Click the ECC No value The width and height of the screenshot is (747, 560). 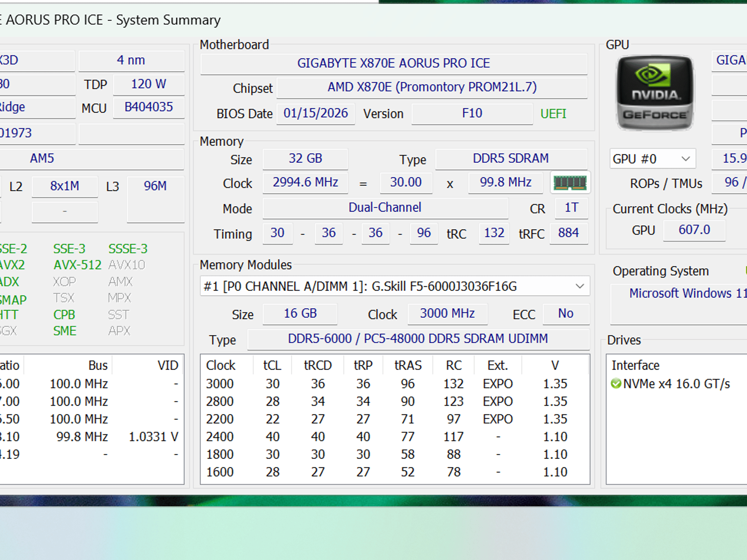coord(566,314)
